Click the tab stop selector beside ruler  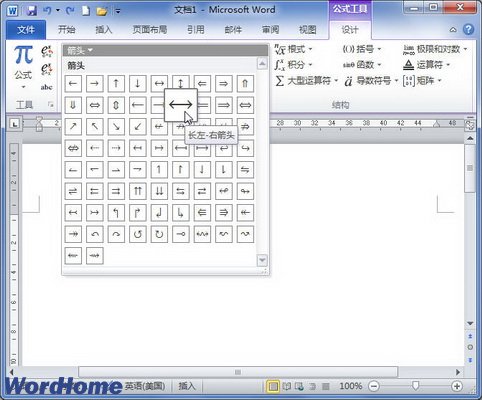click(x=14, y=124)
